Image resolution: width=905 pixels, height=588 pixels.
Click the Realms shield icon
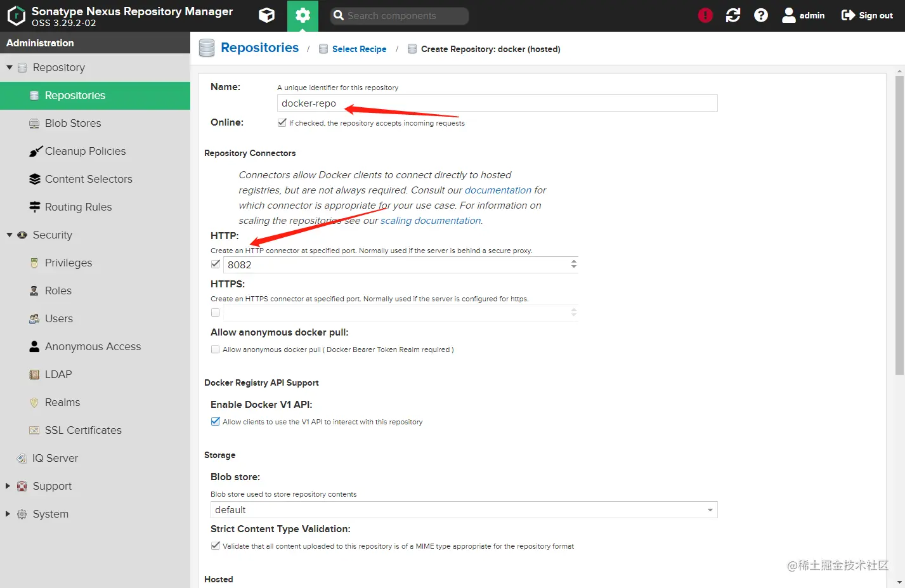click(34, 402)
